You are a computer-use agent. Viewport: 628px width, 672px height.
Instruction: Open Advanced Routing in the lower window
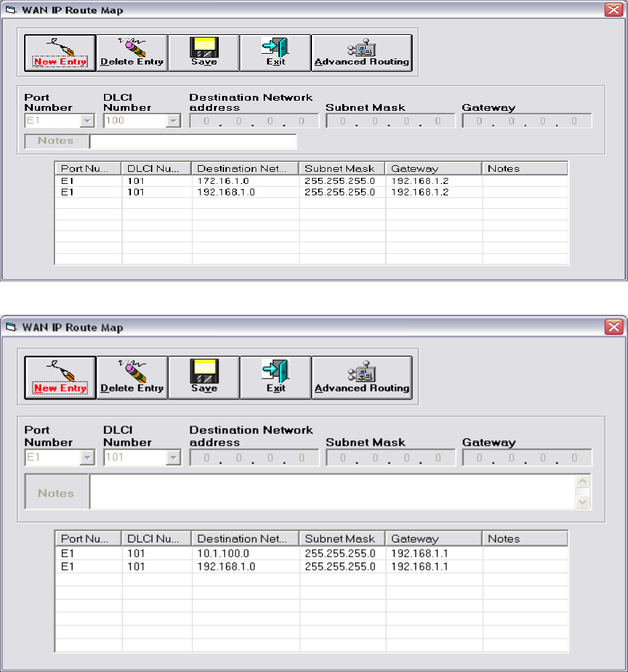click(362, 377)
